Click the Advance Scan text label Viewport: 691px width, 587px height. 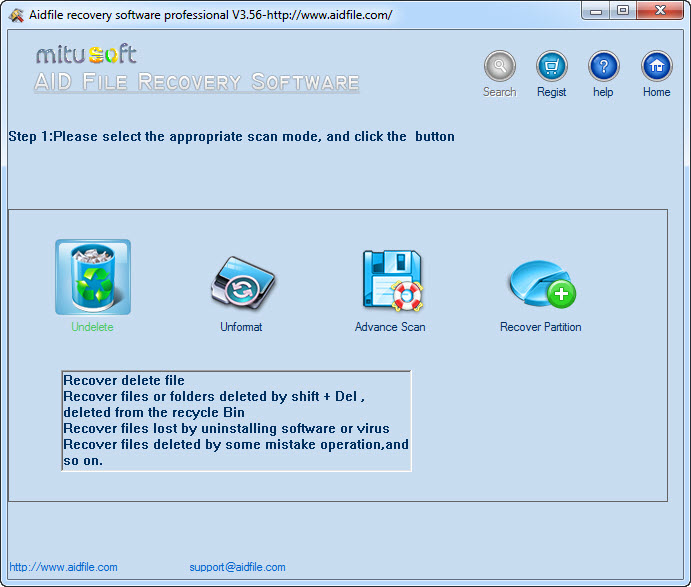click(x=390, y=327)
